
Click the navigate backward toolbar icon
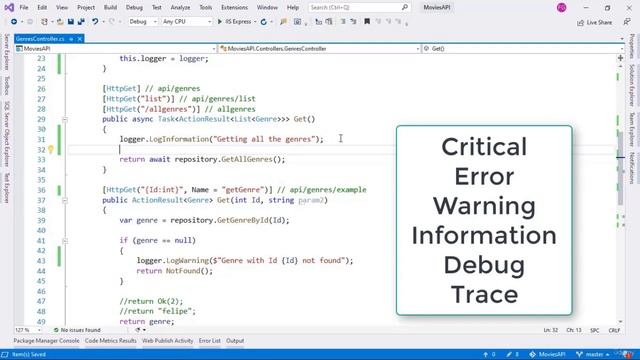pos(13,22)
